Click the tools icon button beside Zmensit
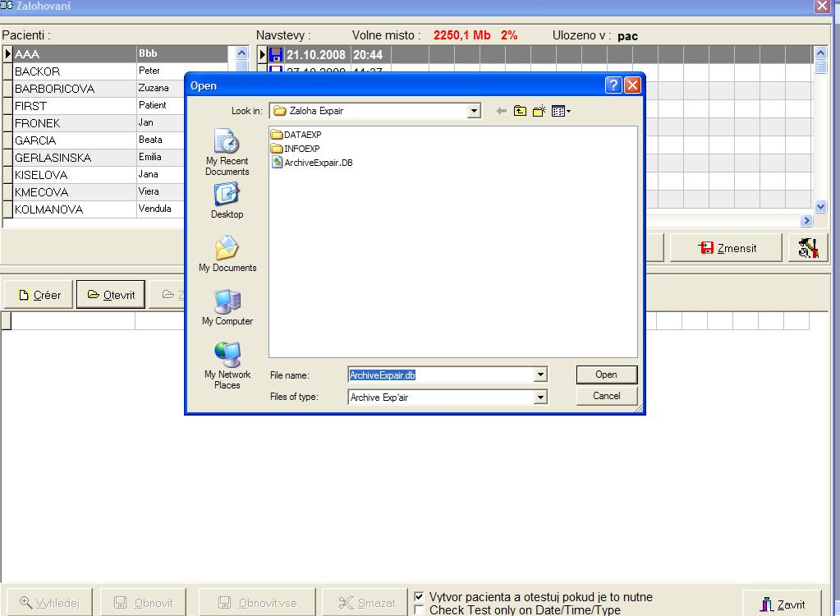 808,248
